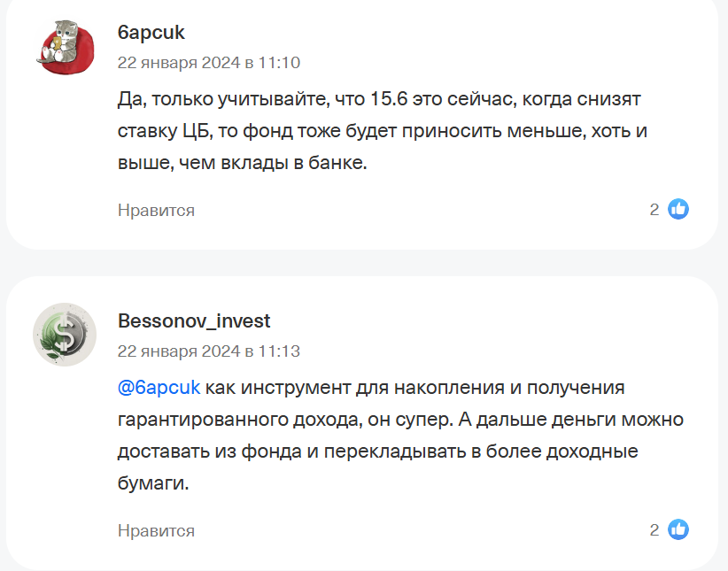Click 6apcuk's profile picture thumbnail

pos(66,50)
